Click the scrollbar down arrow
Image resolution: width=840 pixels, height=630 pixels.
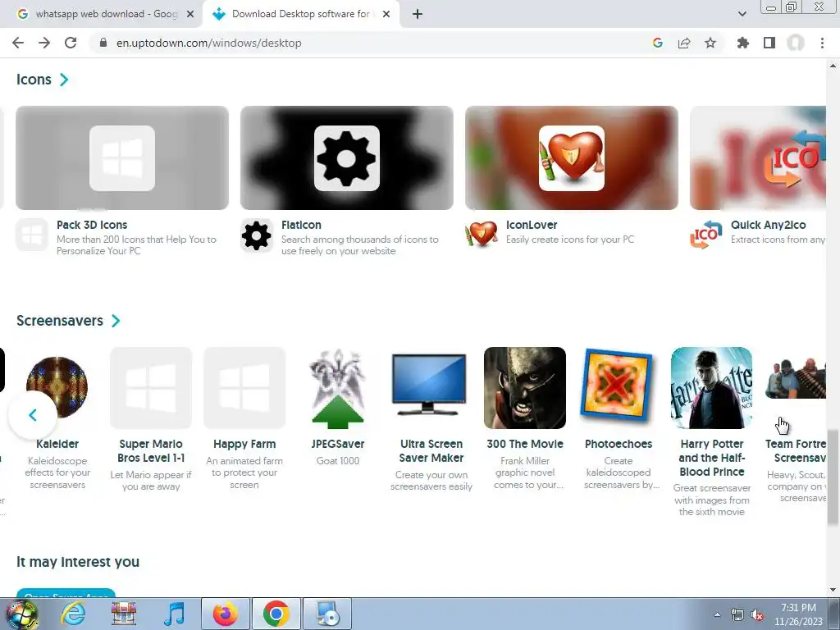click(x=833, y=591)
